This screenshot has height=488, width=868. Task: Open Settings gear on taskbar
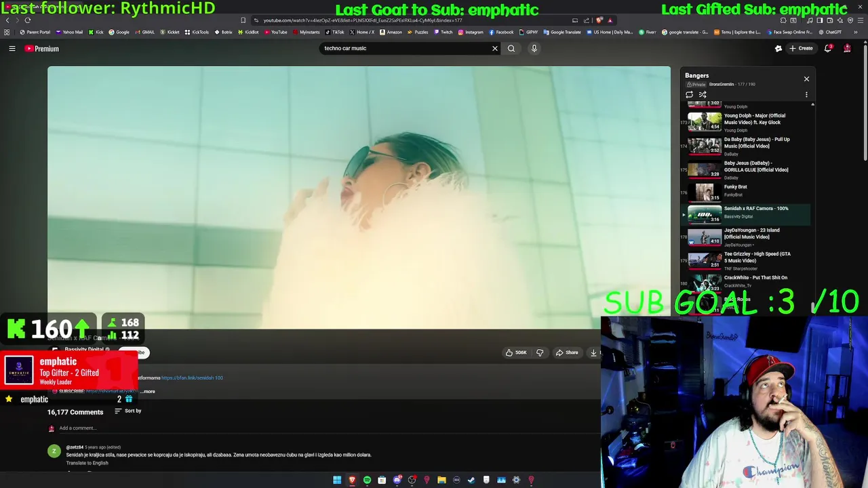(x=516, y=480)
